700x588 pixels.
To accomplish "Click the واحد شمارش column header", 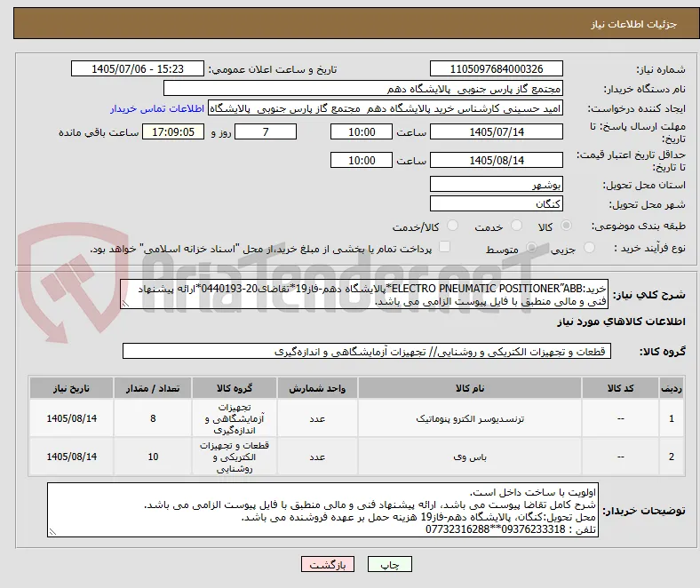I will [x=317, y=388].
